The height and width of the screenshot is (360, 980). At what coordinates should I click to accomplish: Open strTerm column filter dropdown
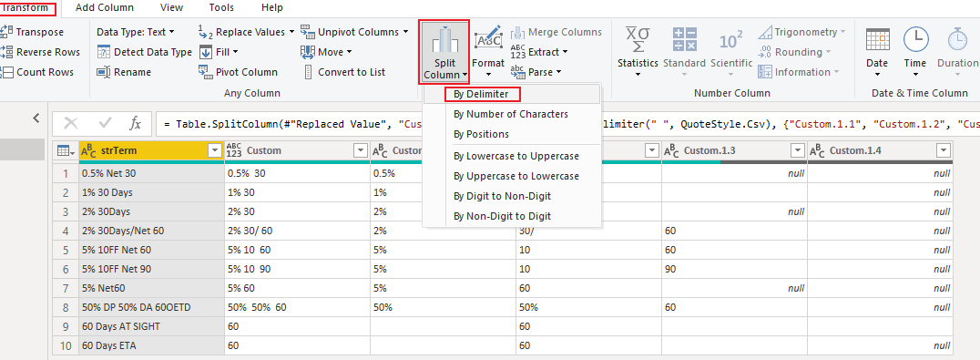(214, 150)
